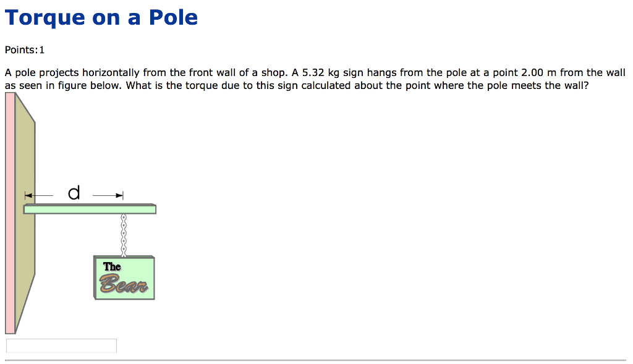
Task: Select the hanging chain in the figure
Action: [124, 235]
